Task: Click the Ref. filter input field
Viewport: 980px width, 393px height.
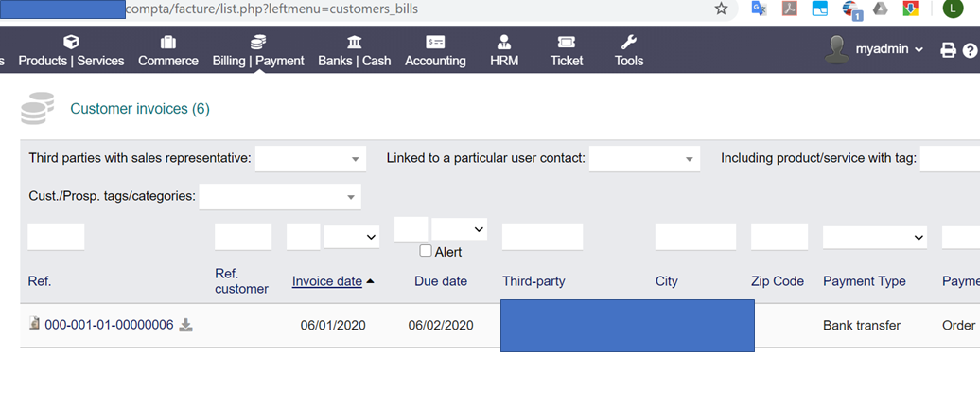Action: click(x=56, y=238)
